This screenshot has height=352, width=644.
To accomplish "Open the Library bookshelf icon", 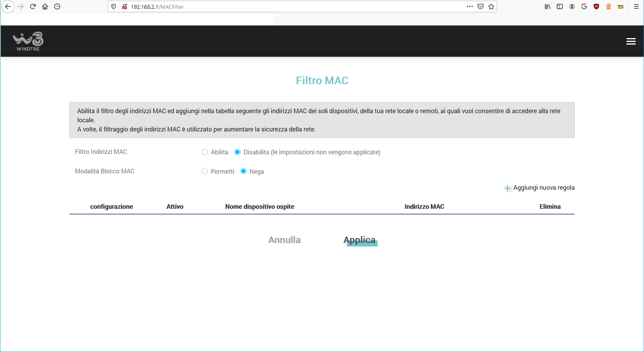I will [548, 6].
